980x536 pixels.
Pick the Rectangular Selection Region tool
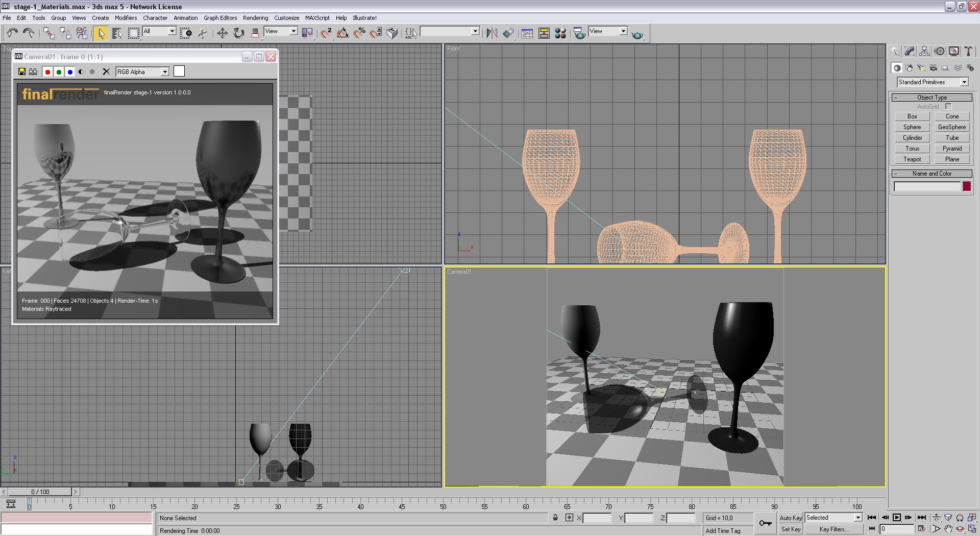point(134,33)
